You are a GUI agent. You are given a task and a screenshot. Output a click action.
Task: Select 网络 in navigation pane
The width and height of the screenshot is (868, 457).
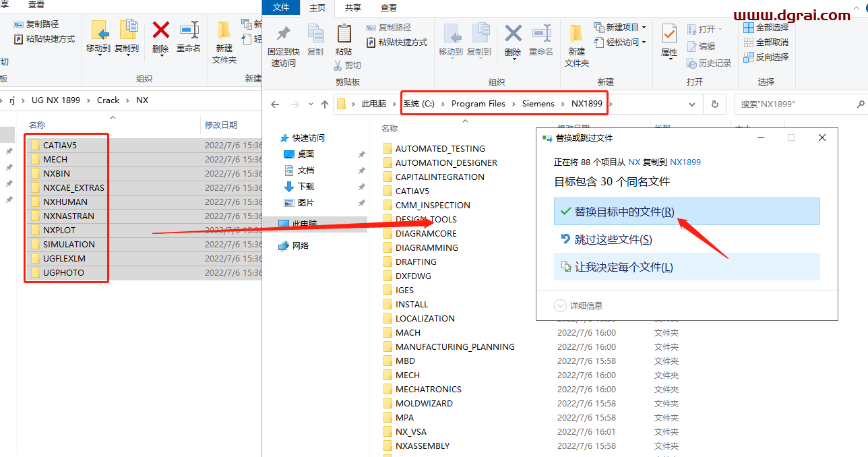tap(294, 246)
